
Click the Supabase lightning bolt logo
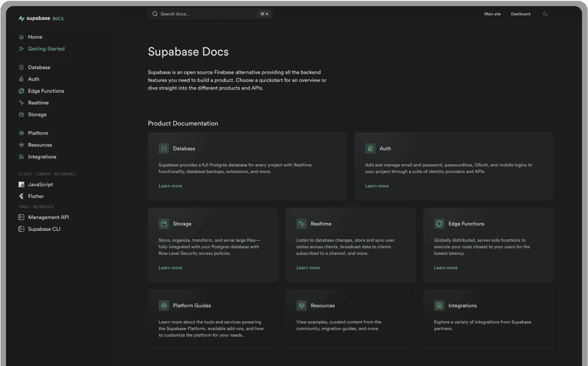[21, 19]
